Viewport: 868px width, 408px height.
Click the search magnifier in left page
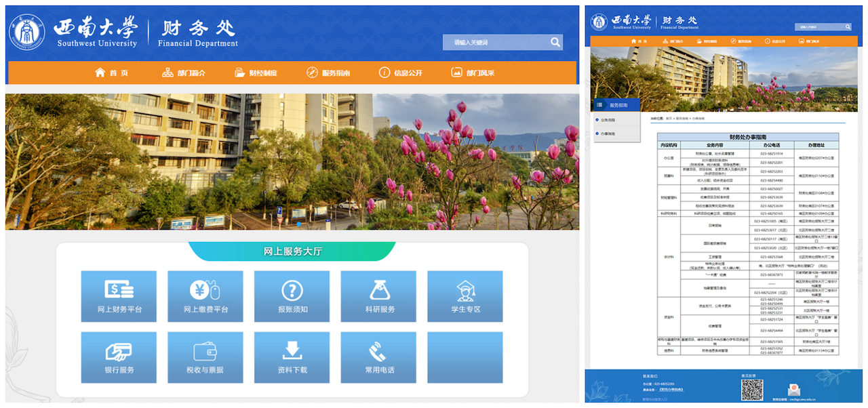point(555,43)
